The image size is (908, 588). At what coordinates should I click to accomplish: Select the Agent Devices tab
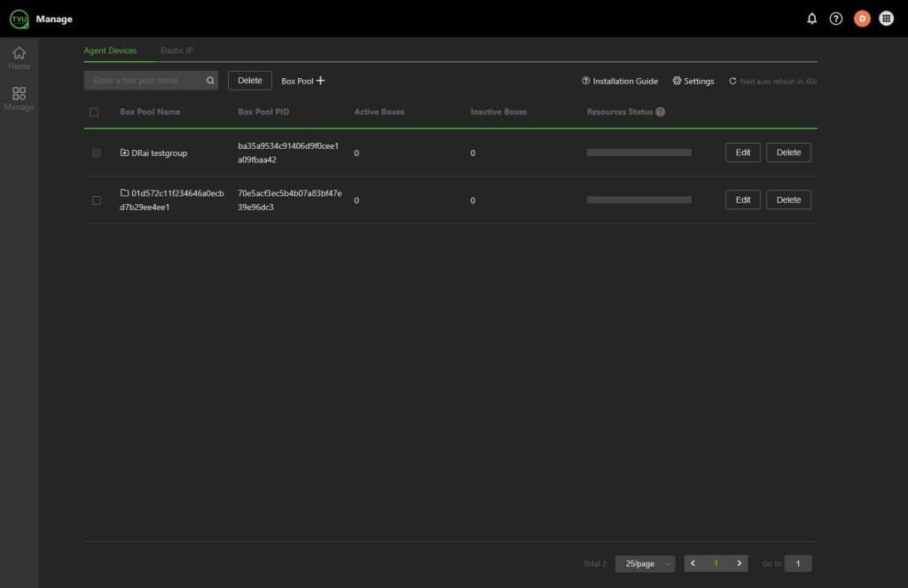[110, 51]
